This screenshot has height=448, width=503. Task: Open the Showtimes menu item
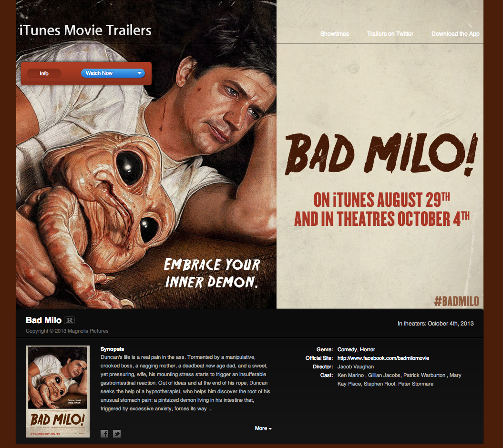(x=335, y=34)
